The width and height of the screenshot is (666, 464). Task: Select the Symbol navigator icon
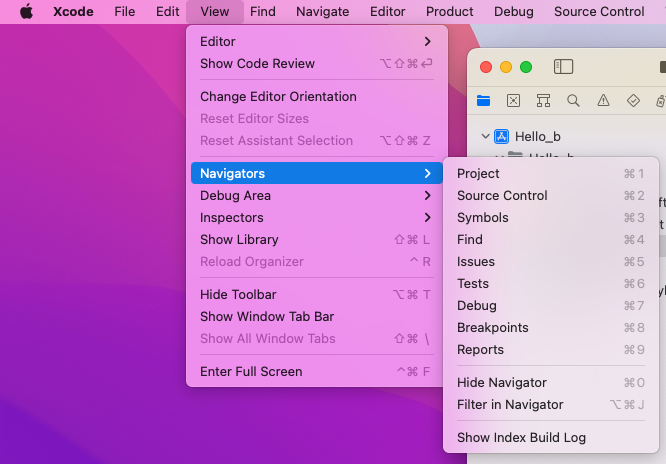click(543, 101)
